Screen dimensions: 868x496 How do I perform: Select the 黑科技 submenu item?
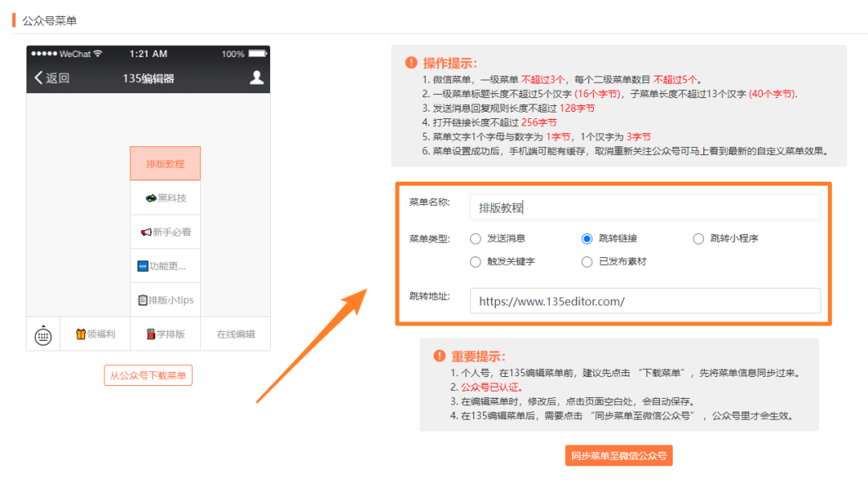[x=165, y=198]
